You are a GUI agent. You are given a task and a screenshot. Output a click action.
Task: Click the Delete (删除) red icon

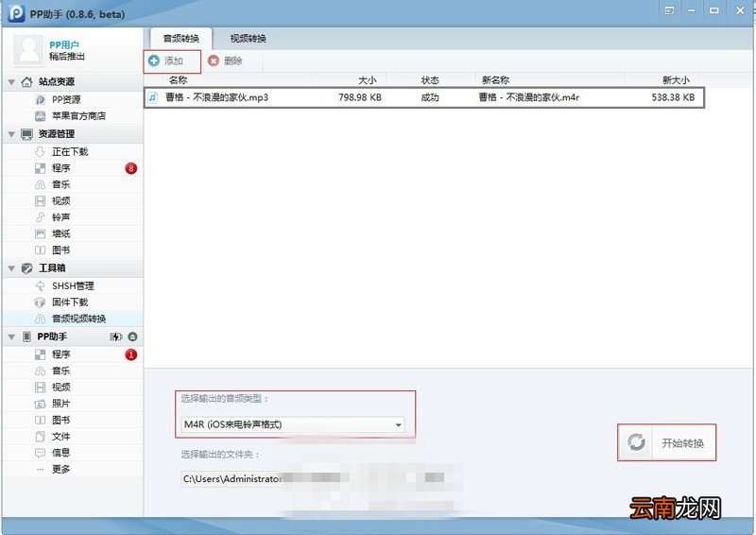[214, 60]
